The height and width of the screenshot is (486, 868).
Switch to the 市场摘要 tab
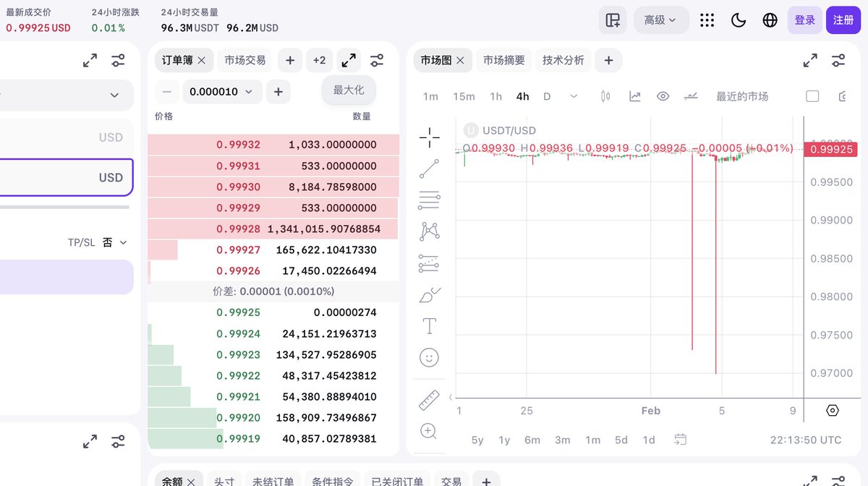(x=504, y=61)
